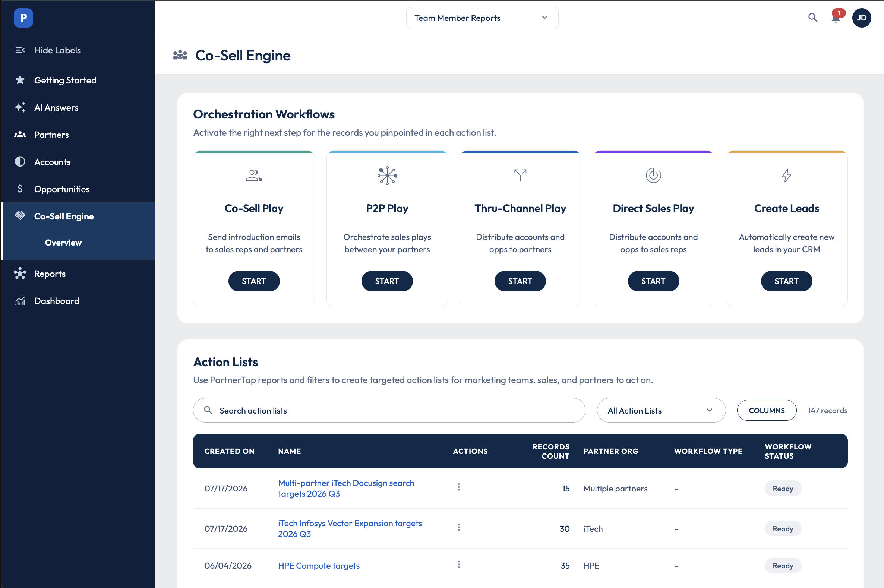Start the Thru-Channel Play workflow
The width and height of the screenshot is (884, 588).
[x=520, y=281]
